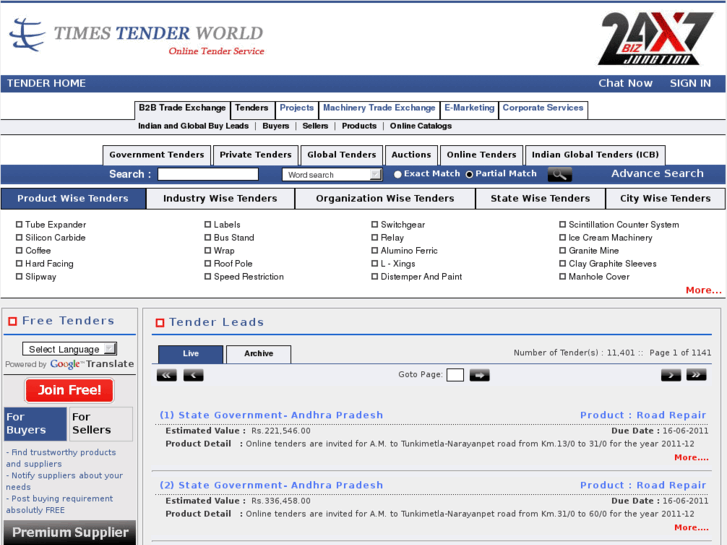Click the red square icon beside Tender Leads
The width and height of the screenshot is (727, 545).
click(159, 322)
